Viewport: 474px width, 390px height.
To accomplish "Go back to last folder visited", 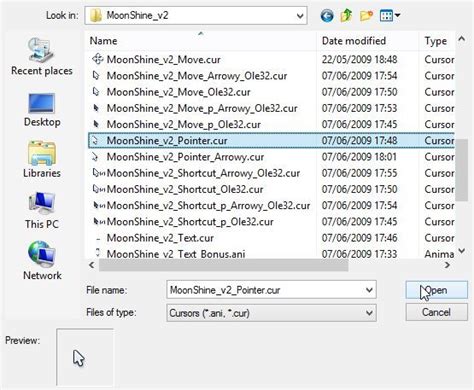I will 327,15.
